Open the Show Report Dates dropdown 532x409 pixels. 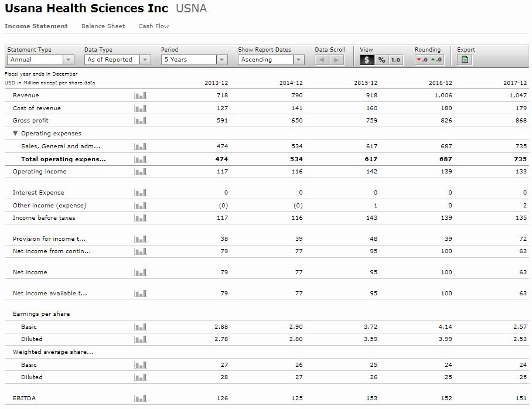click(271, 60)
